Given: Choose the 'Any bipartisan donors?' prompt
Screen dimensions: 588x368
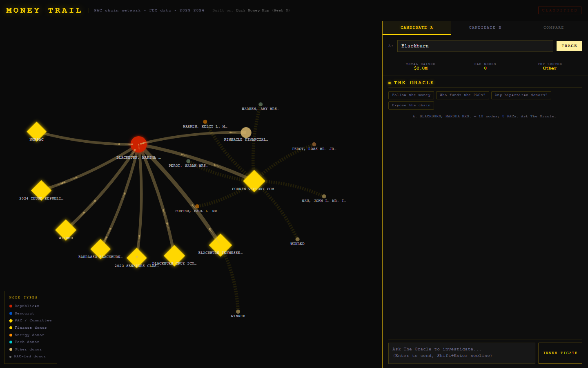Looking at the screenshot, I should pyautogui.click(x=521, y=95).
